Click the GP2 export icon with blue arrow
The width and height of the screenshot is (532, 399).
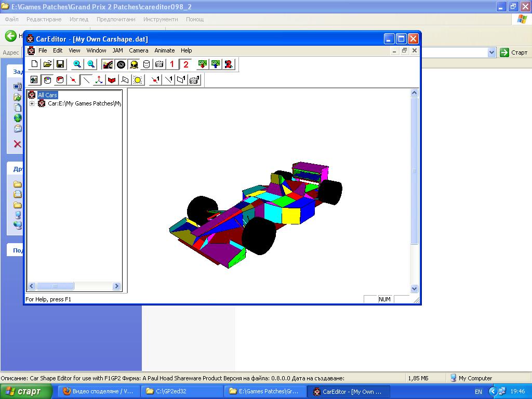(215, 64)
